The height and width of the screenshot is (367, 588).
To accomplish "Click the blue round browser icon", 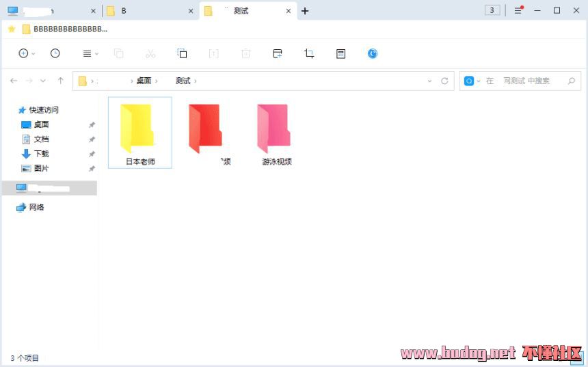I will pyautogui.click(x=373, y=53).
